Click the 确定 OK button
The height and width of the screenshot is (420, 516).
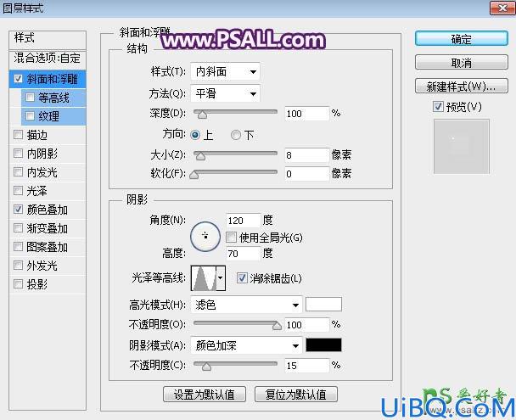(462, 39)
